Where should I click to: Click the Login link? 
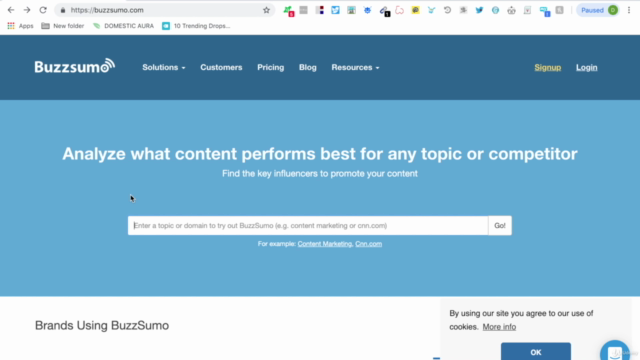(587, 67)
